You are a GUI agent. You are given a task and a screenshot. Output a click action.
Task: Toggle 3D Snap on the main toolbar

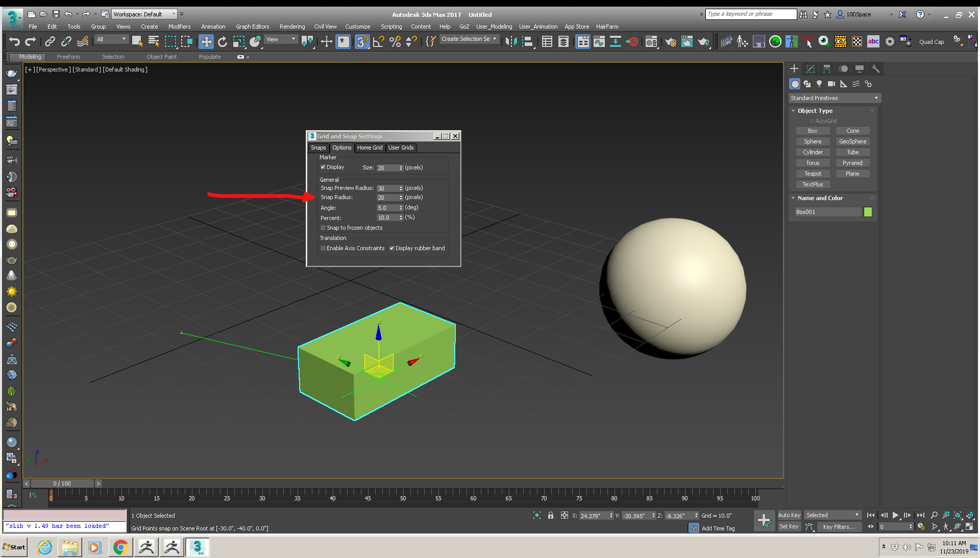point(362,42)
